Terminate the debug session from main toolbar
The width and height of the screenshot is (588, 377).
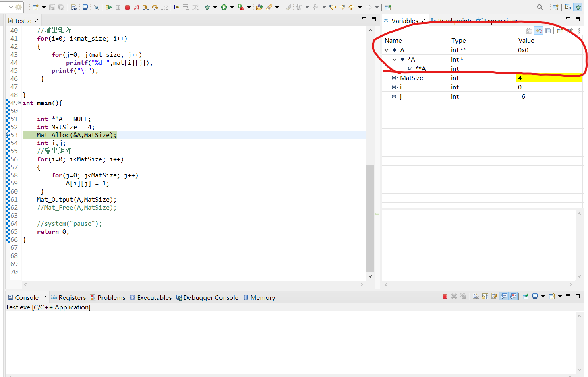click(127, 7)
